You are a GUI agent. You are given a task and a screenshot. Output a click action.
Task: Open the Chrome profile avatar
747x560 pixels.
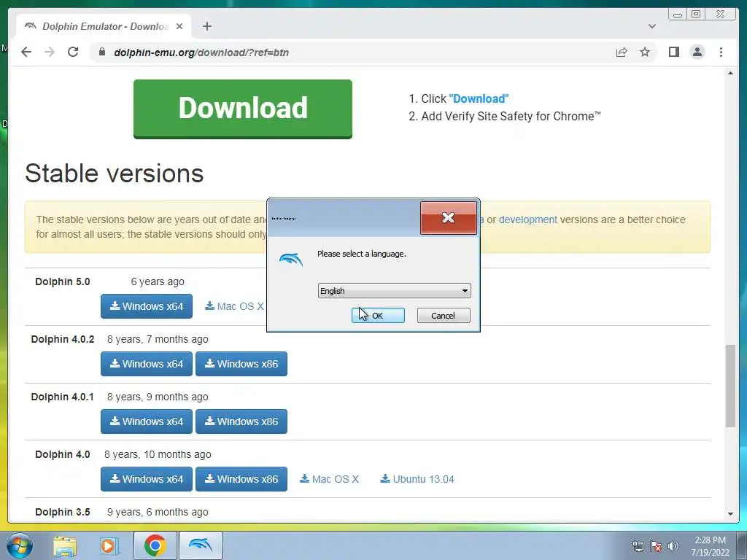tap(697, 52)
